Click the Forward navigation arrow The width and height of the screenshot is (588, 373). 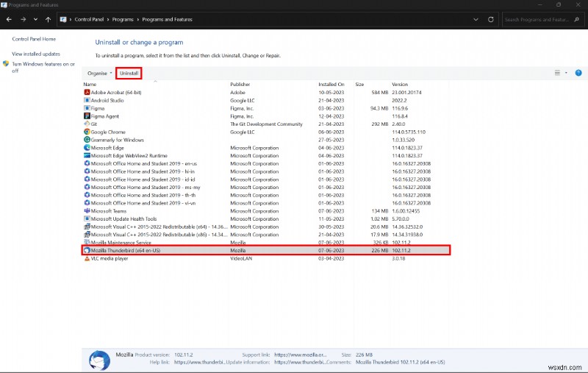[24, 20]
